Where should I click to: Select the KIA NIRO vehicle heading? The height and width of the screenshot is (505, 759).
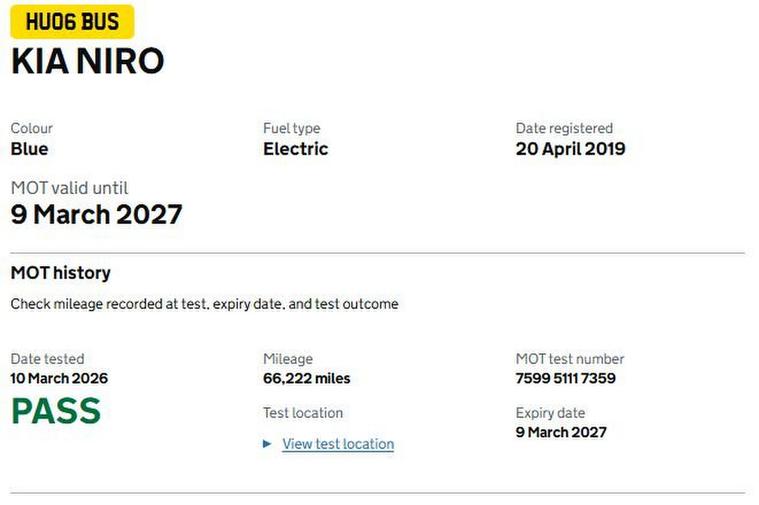88,61
